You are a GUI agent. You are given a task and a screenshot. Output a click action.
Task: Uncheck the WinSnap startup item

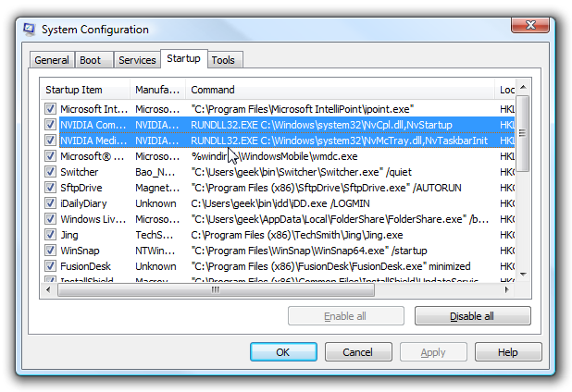click(x=50, y=251)
